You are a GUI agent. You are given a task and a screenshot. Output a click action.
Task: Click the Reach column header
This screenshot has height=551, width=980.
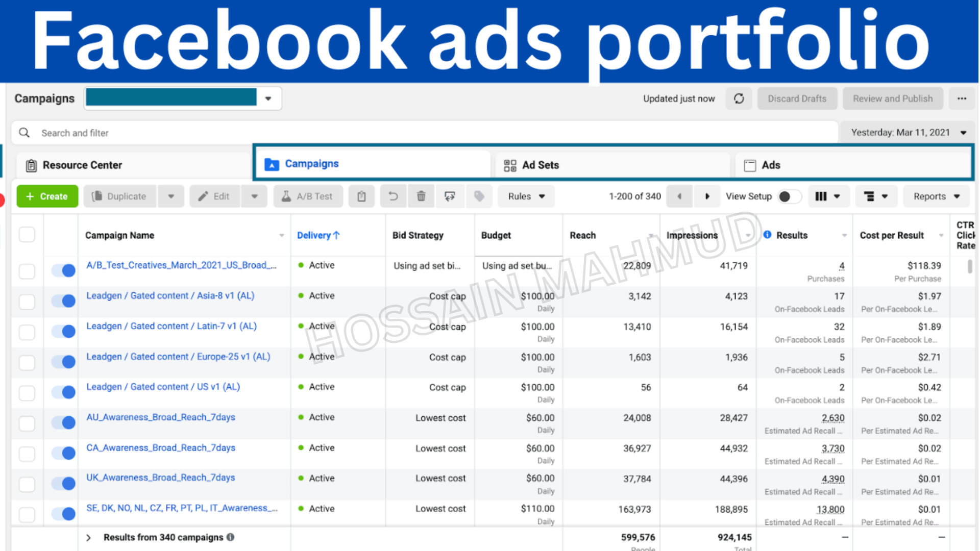point(582,235)
